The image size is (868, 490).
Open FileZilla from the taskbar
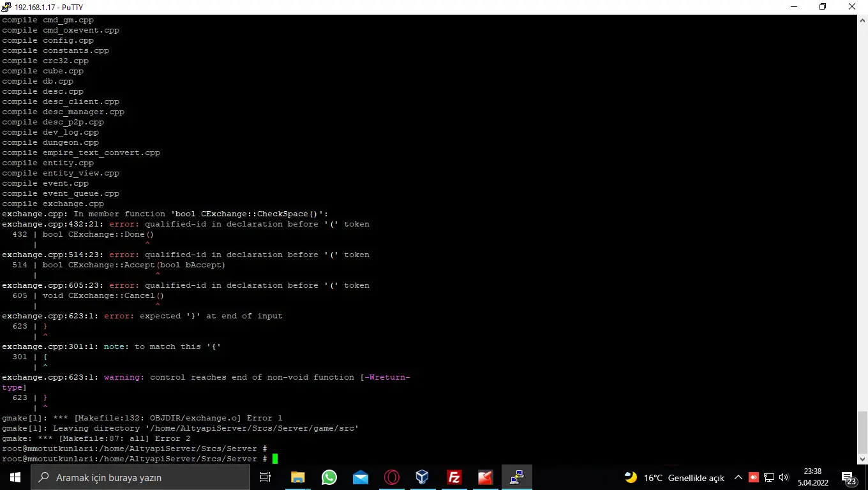[x=454, y=477]
